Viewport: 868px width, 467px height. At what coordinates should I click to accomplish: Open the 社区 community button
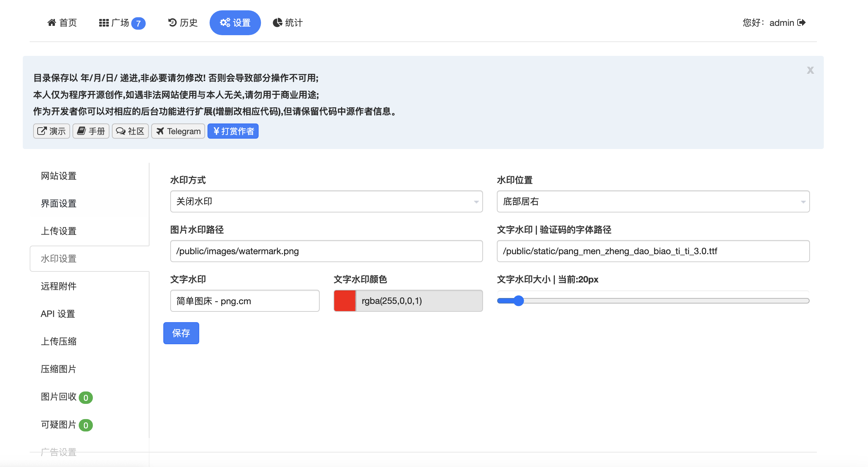click(130, 131)
